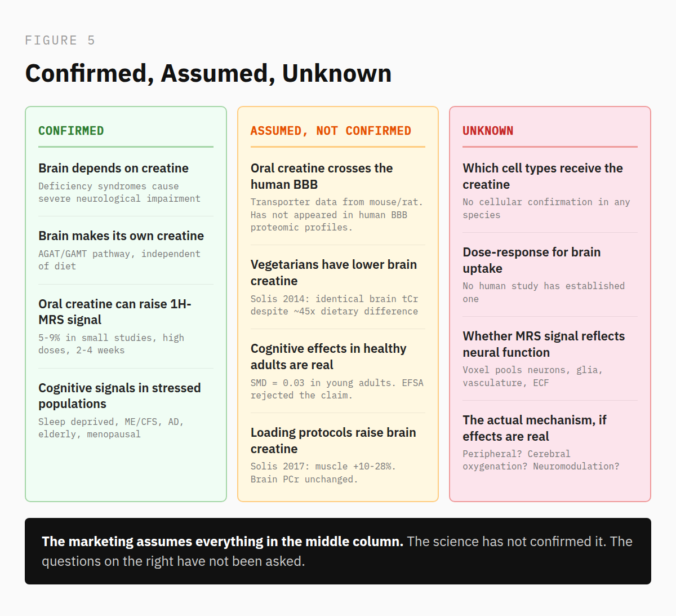
Task: Click 'Whether MRS signal reflects neural function'
Action: (544, 344)
